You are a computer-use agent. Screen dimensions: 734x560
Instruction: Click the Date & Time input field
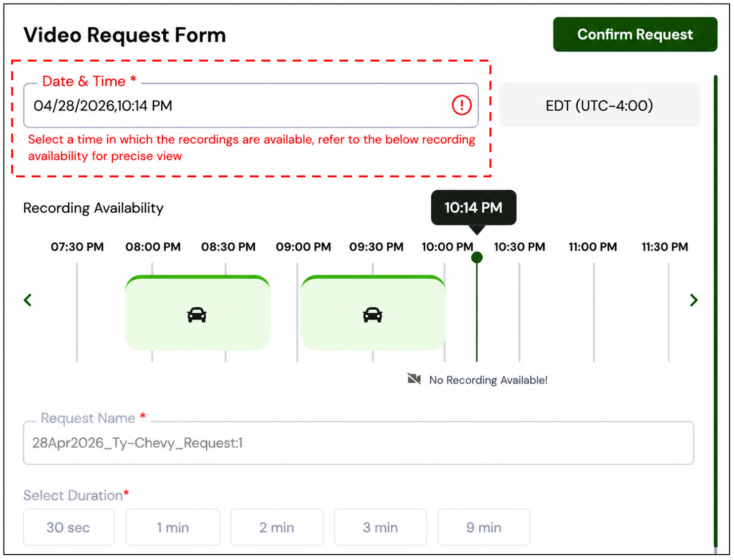(251, 105)
